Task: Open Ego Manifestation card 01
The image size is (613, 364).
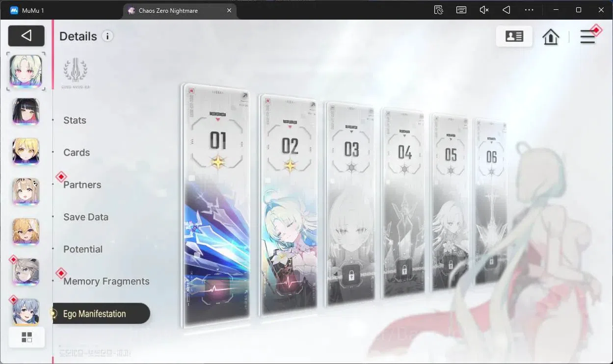Action: coord(216,205)
